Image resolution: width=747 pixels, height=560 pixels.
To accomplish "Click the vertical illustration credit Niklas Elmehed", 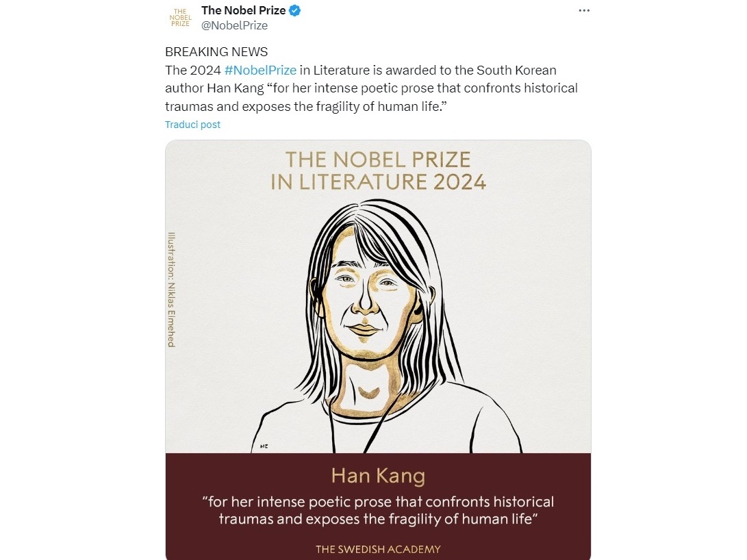I will (171, 289).
